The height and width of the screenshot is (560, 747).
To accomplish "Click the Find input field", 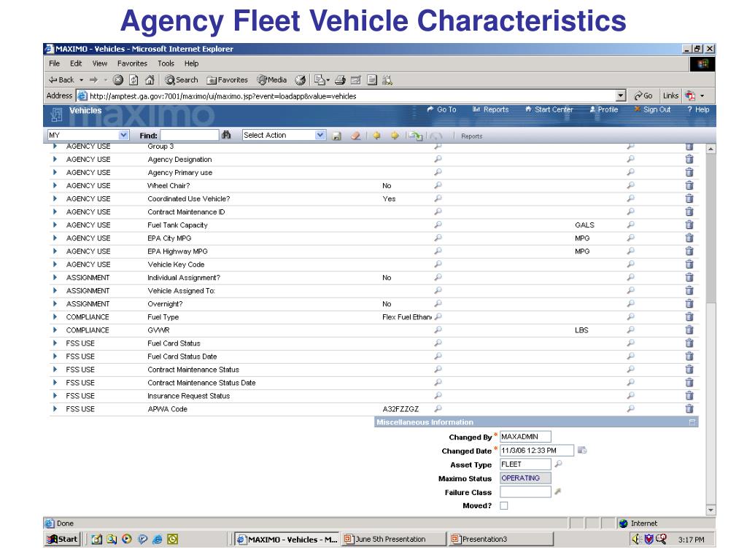I will [190, 135].
